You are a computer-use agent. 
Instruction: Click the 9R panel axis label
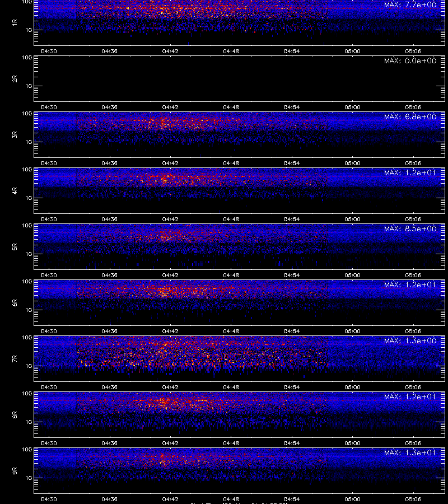15,471
